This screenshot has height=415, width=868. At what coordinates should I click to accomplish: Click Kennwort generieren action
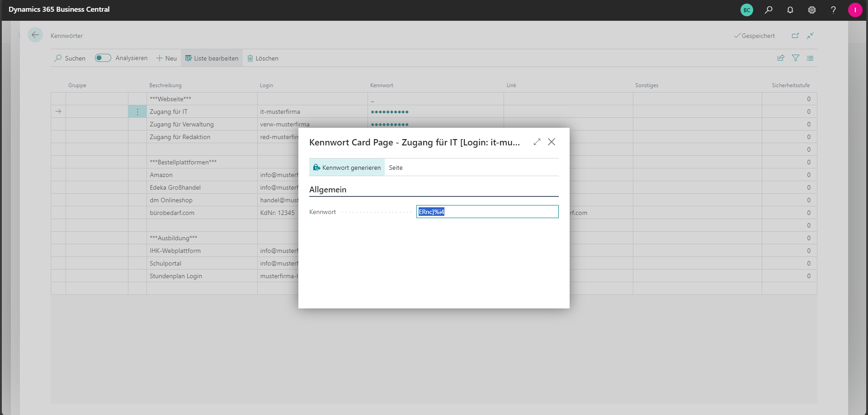[x=347, y=168]
